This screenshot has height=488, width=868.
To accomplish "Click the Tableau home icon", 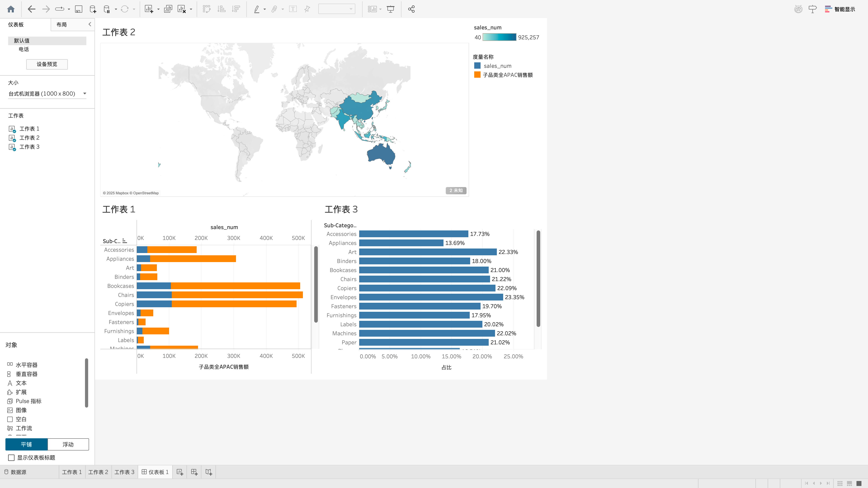I will pyautogui.click(x=11, y=9).
